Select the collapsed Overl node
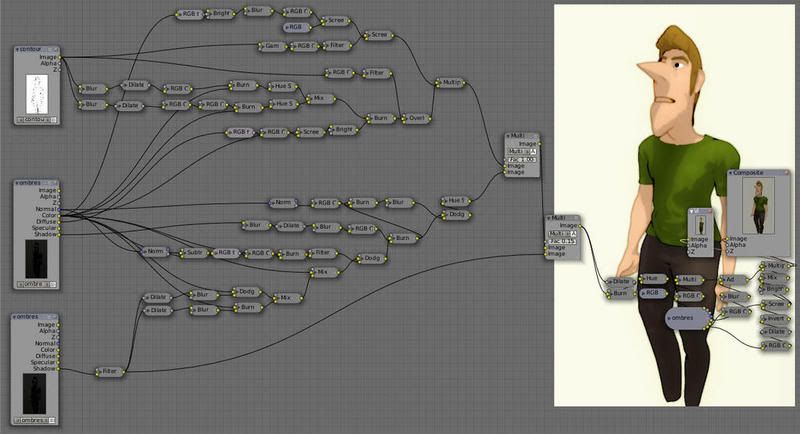 416,118
